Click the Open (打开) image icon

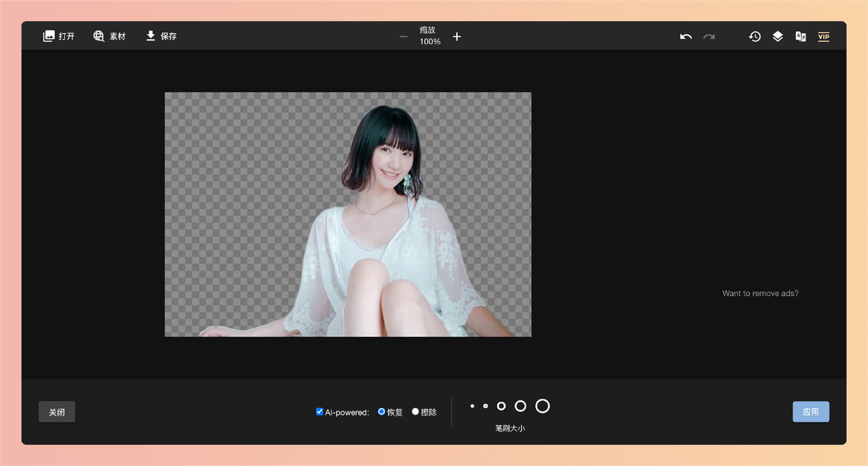pyautogui.click(x=49, y=36)
